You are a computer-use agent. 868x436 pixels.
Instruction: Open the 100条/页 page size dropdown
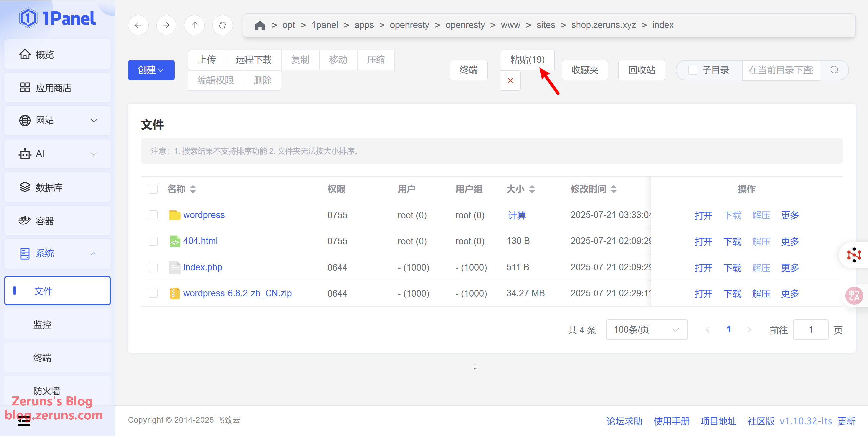point(647,330)
